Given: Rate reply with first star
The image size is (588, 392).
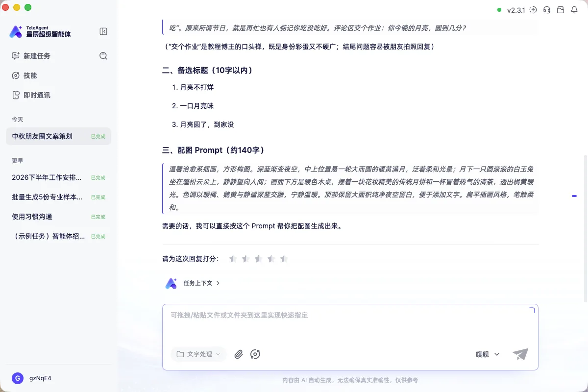Looking at the screenshot, I should 233,259.
